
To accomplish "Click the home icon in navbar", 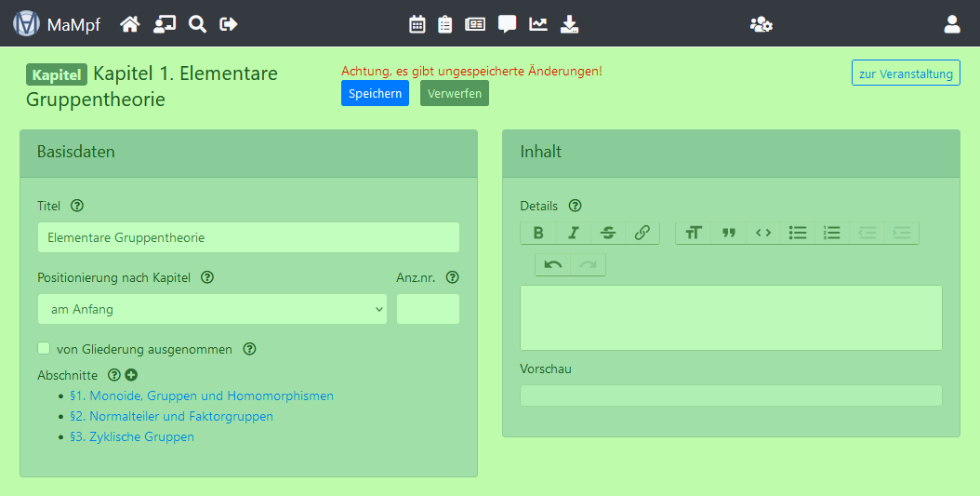I will coord(130,24).
